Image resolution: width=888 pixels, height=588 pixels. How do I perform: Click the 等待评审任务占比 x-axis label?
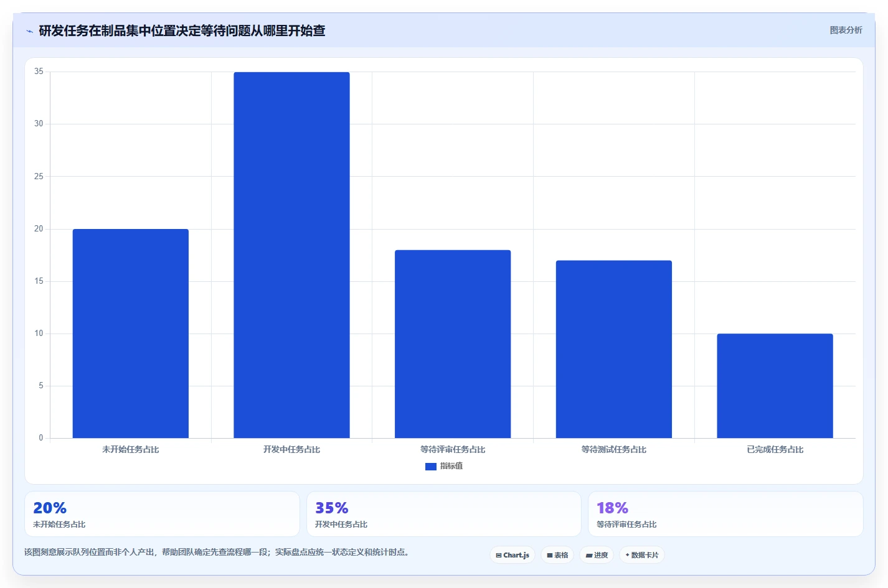[453, 449]
